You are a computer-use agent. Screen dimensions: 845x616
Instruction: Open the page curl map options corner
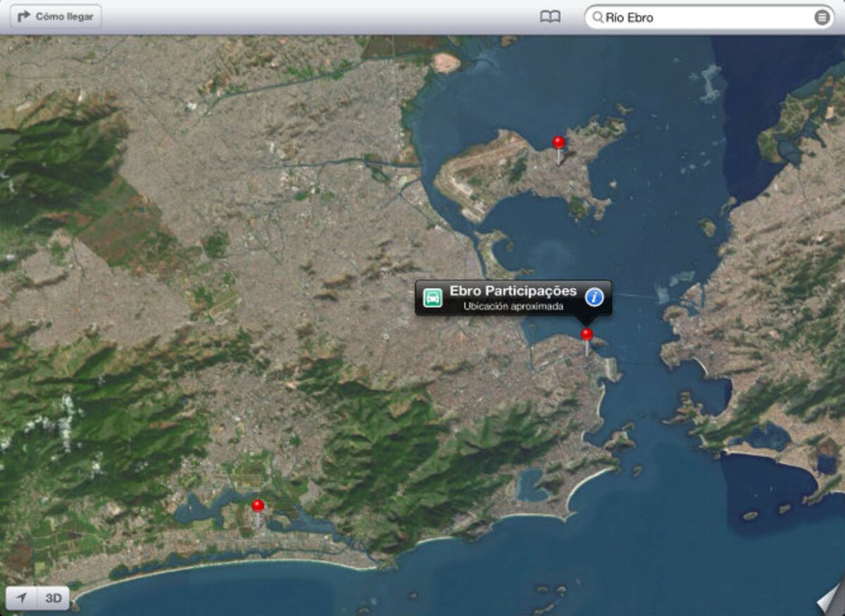pos(831,600)
